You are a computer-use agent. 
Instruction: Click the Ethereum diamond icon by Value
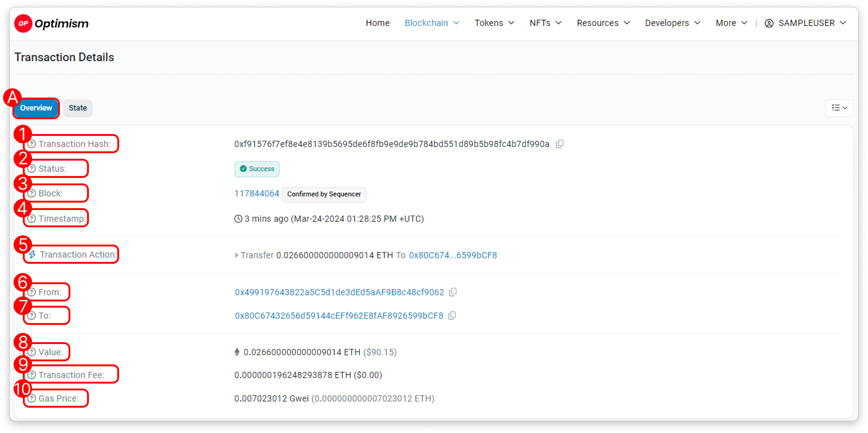(x=237, y=352)
